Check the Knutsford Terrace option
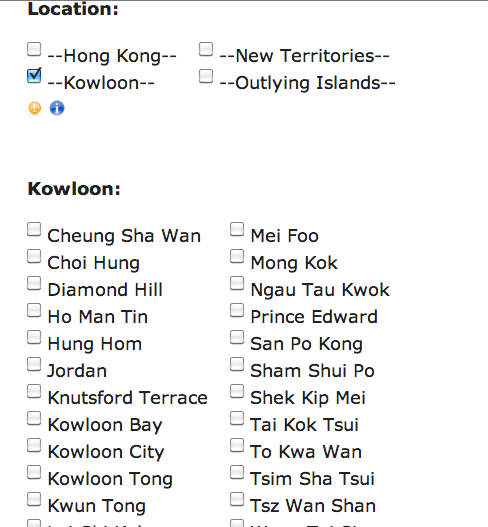This screenshot has width=488, height=527. coord(34,391)
